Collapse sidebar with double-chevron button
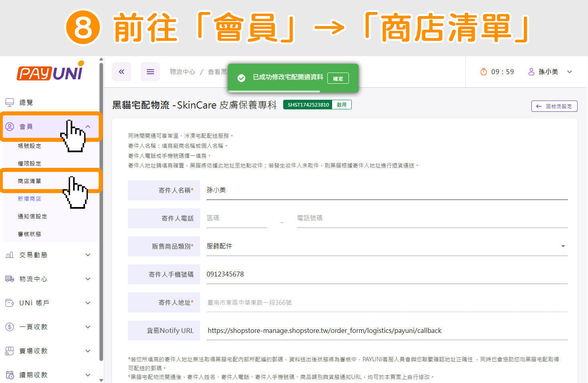Image resolution: width=588 pixels, height=383 pixels. point(122,72)
